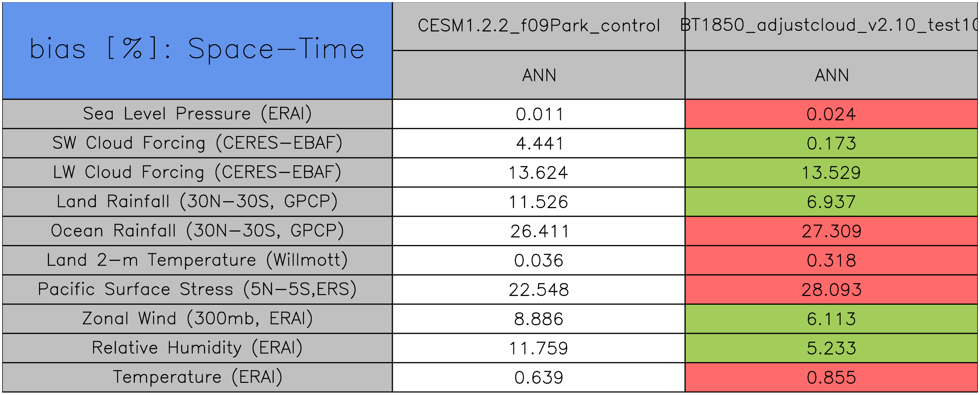The image size is (980, 395).
Task: Select the Temperature (ERAI) row label
Action: click(x=197, y=377)
